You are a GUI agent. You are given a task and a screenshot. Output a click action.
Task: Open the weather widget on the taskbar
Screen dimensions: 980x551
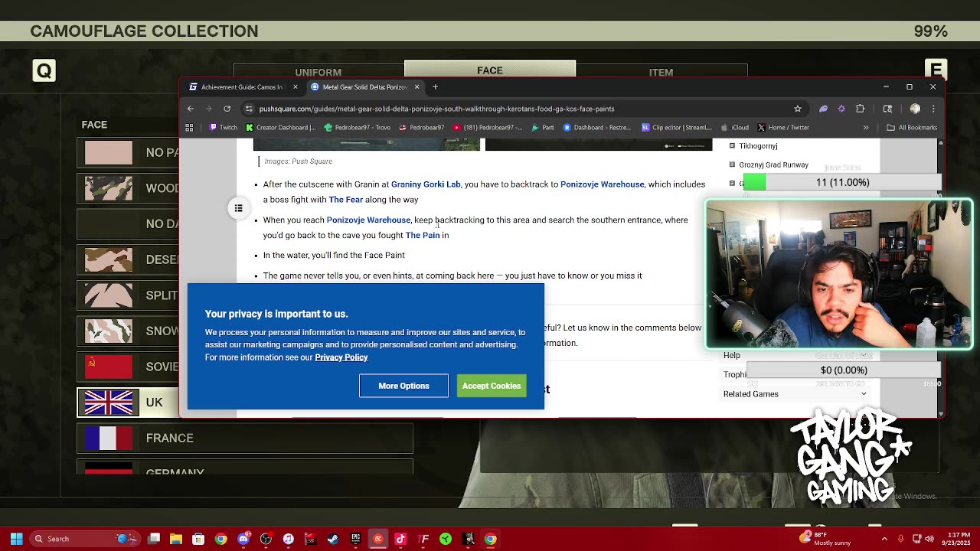tap(824, 539)
